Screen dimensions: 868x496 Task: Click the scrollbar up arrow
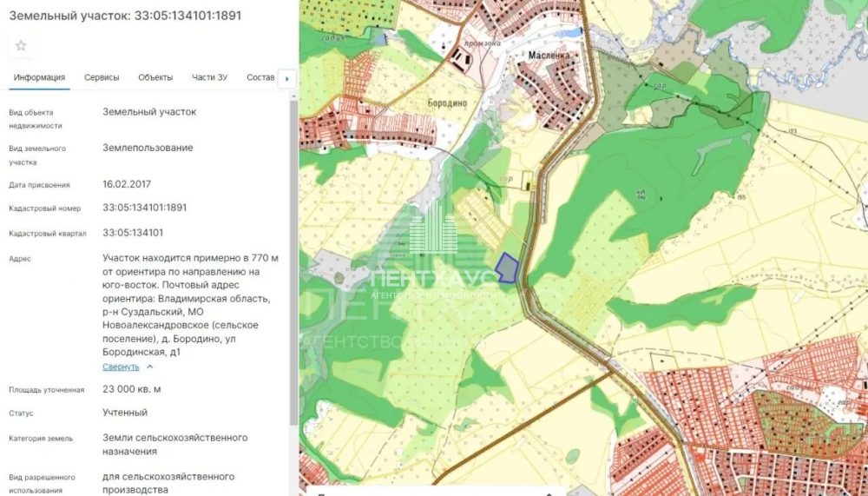point(294,96)
